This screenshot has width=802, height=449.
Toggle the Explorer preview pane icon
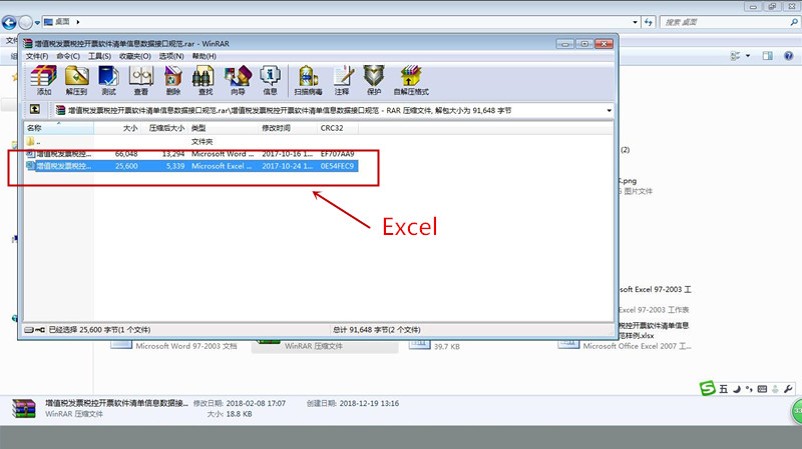pyautogui.click(x=767, y=56)
